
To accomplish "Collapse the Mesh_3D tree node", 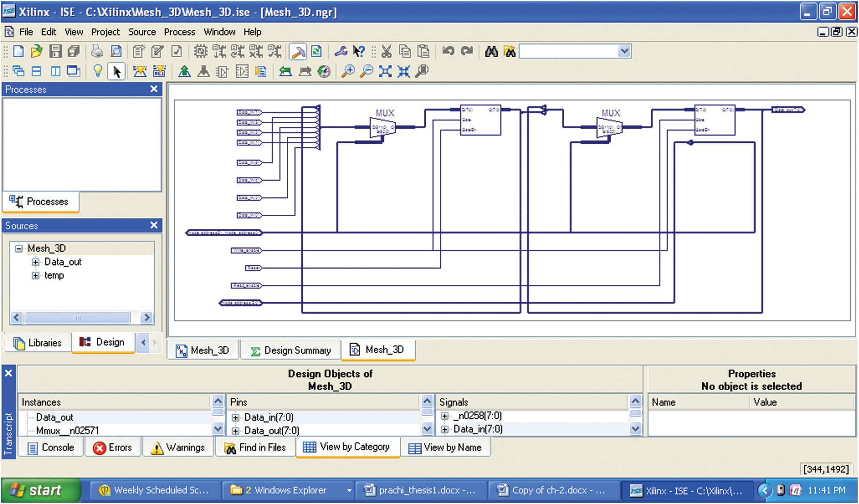I will point(19,249).
